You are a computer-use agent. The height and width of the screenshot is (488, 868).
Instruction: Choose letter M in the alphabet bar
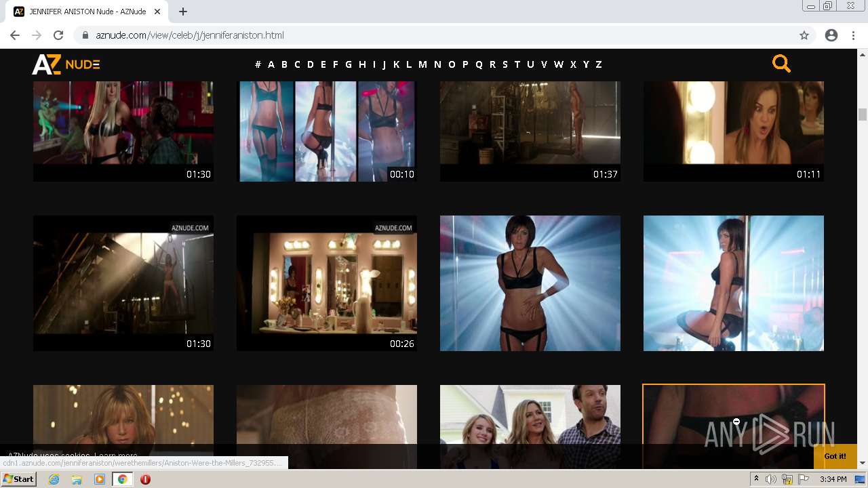click(422, 64)
